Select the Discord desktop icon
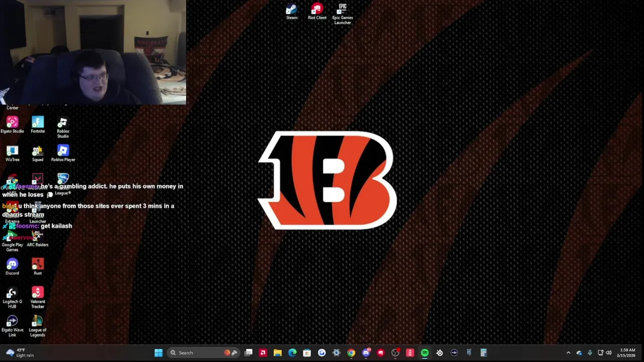Image resolution: width=644 pixels, height=362 pixels. tap(12, 267)
